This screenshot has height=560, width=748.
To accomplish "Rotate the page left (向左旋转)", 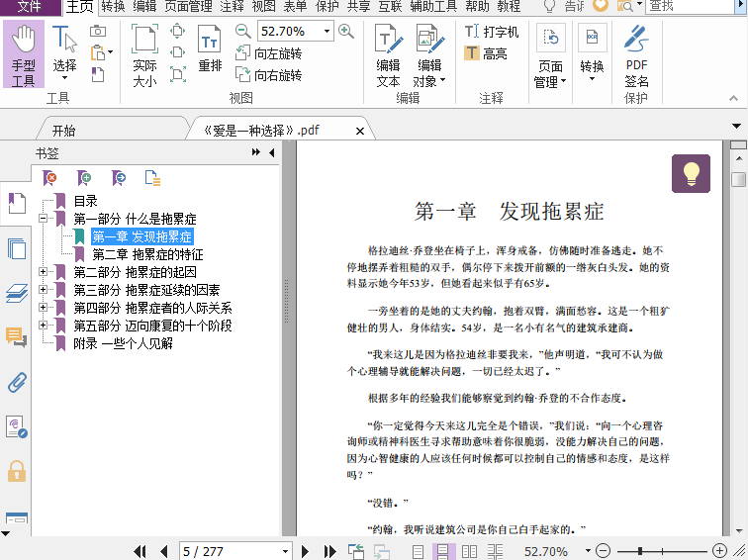I will [x=268, y=53].
